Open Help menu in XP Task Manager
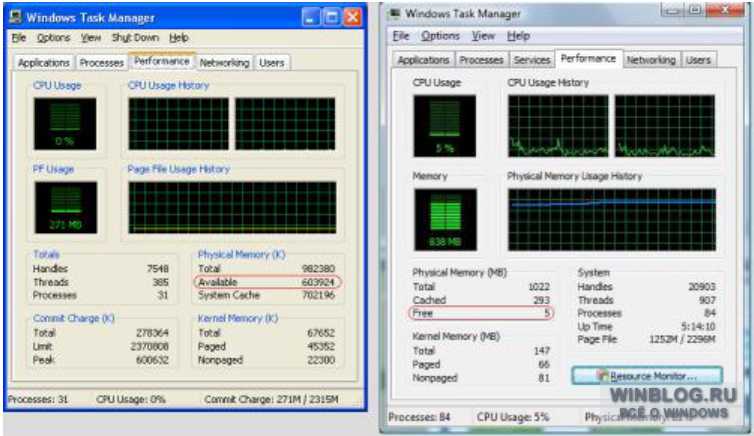Screen dimensions: 754x436 pos(178,37)
